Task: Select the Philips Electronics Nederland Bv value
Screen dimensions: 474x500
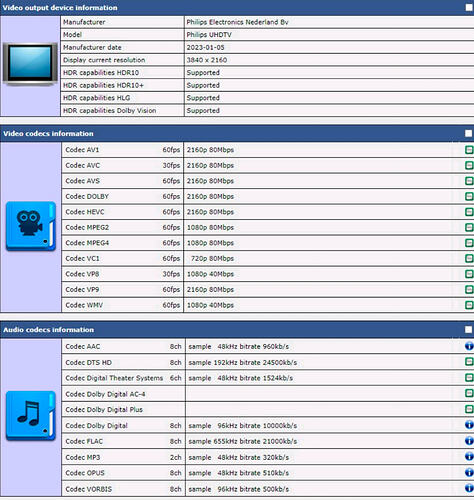Action: [237, 22]
